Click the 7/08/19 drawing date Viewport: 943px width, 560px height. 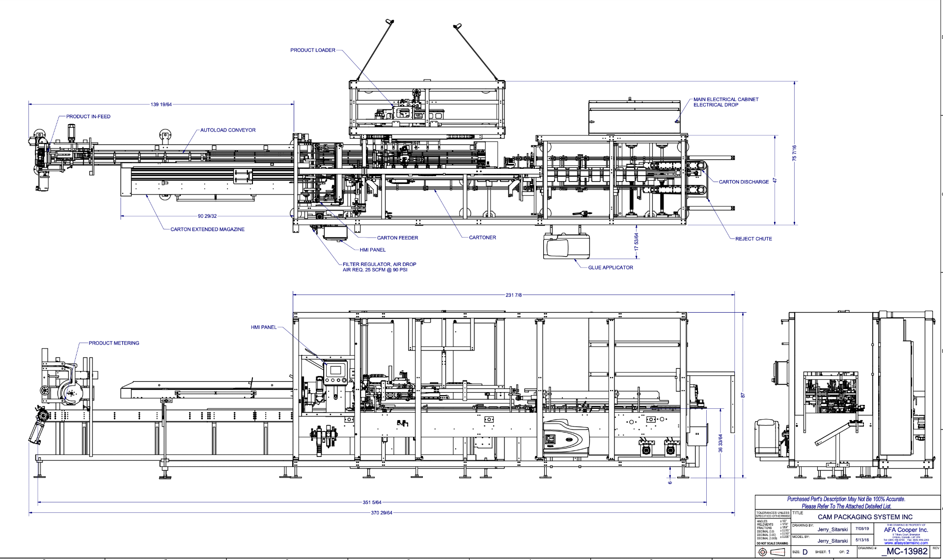(x=862, y=529)
